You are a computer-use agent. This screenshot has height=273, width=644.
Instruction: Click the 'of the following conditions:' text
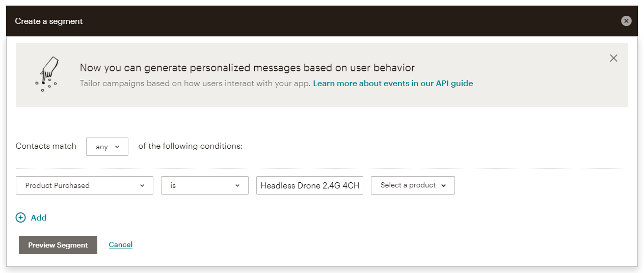tap(191, 146)
